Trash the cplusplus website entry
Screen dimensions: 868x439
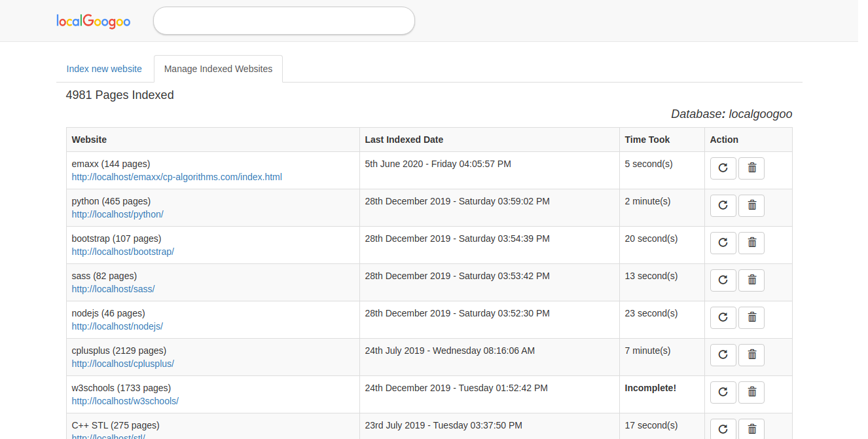point(751,355)
